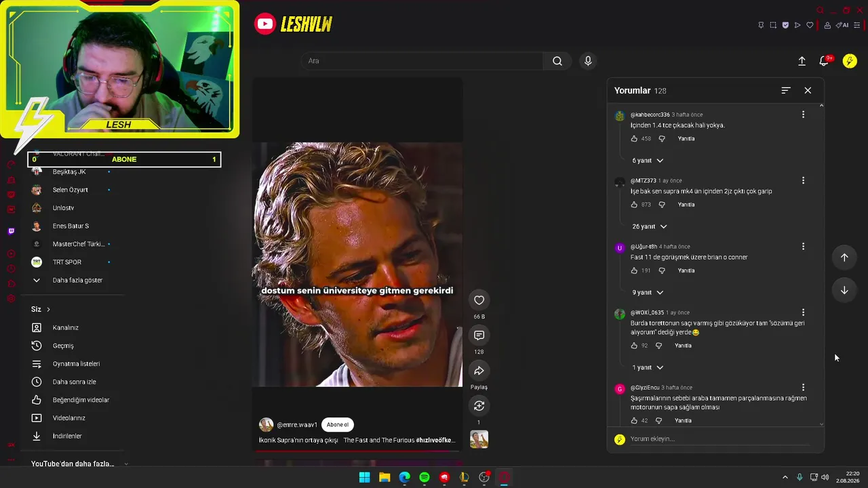
Task: Open the taskbar volume icon
Action: pyautogui.click(x=825, y=477)
